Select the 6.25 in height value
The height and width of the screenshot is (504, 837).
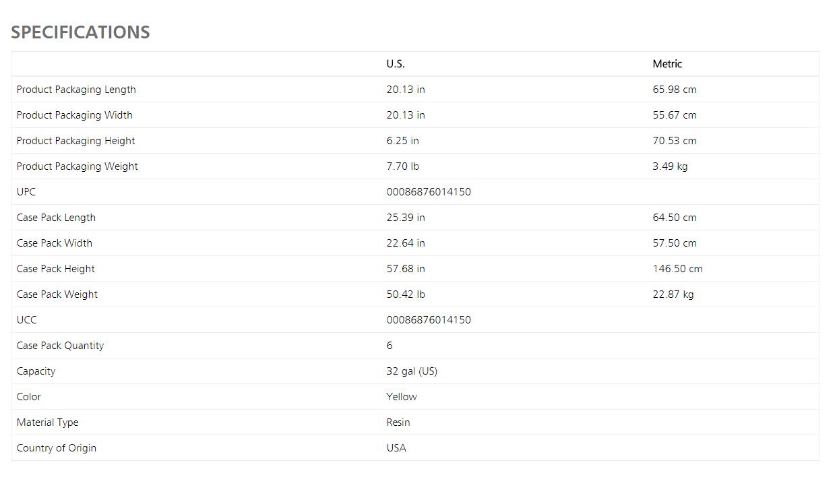[x=402, y=141]
